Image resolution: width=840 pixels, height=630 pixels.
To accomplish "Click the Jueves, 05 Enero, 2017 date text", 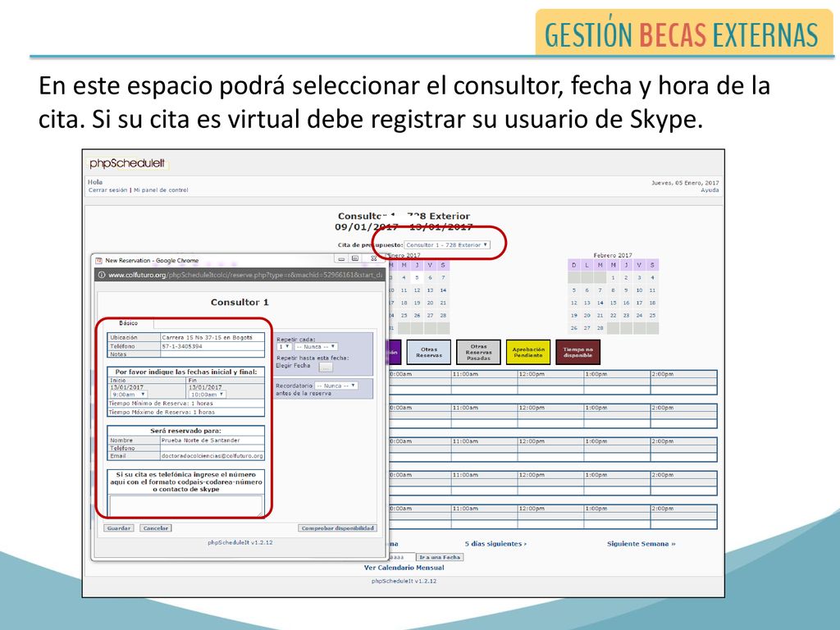I will (x=685, y=183).
